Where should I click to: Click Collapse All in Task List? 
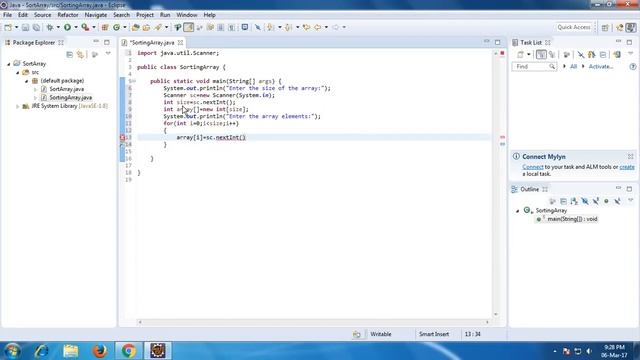603,54
